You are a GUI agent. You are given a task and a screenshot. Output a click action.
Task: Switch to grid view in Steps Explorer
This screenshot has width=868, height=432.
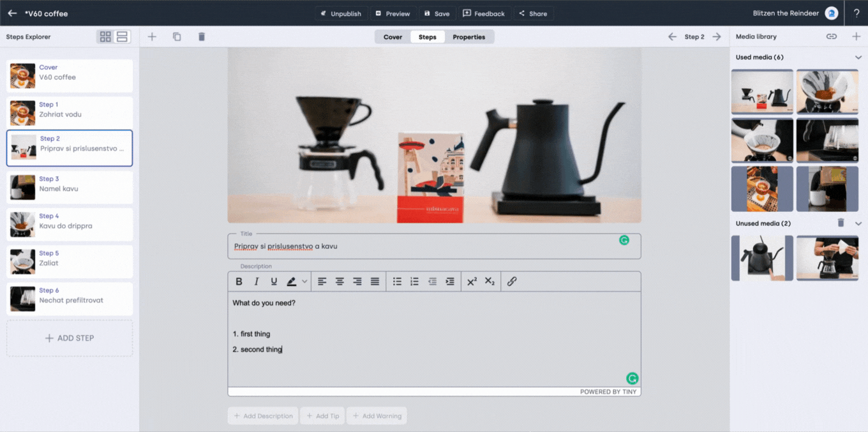click(x=105, y=37)
